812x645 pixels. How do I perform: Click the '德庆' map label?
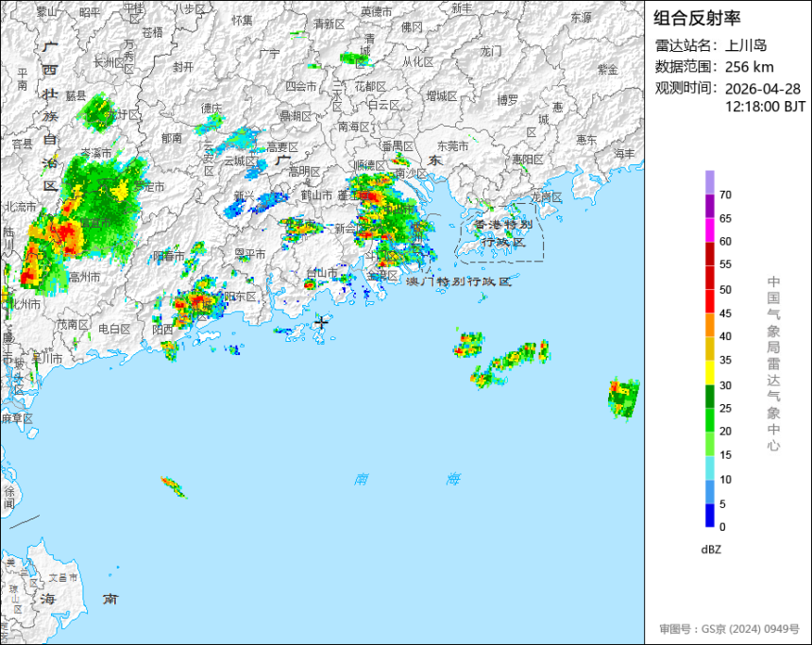point(211,109)
